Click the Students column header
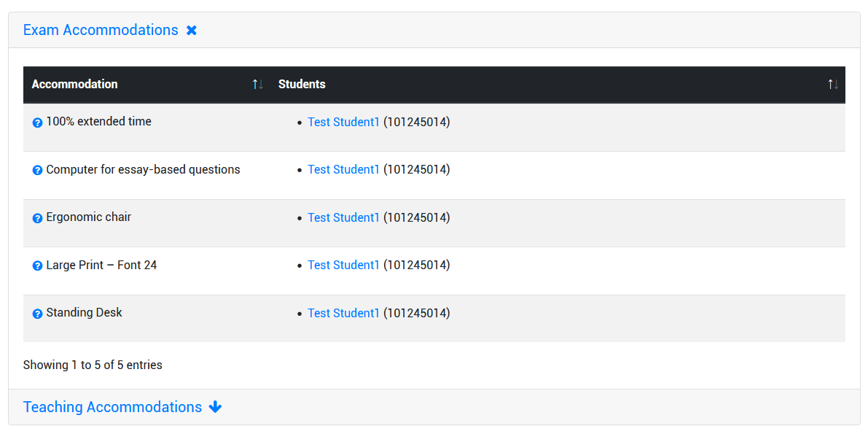 (301, 85)
